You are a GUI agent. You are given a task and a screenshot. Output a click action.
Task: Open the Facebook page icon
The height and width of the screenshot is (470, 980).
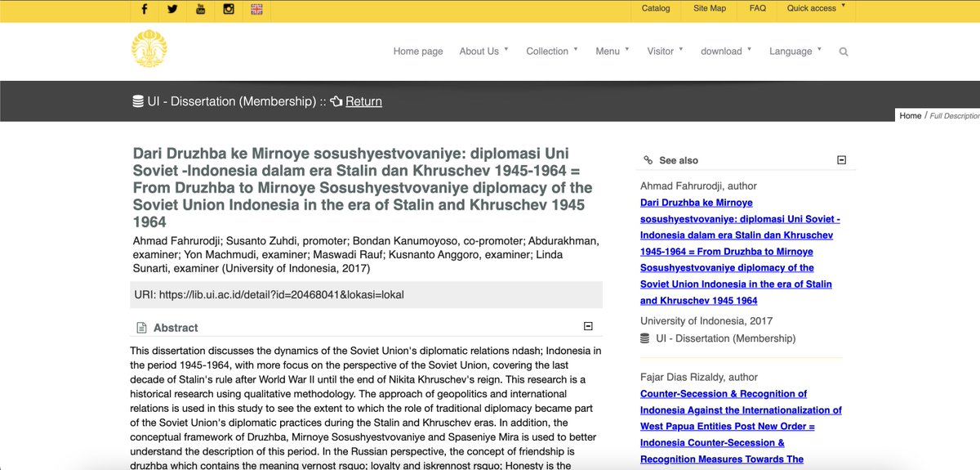pos(145,9)
